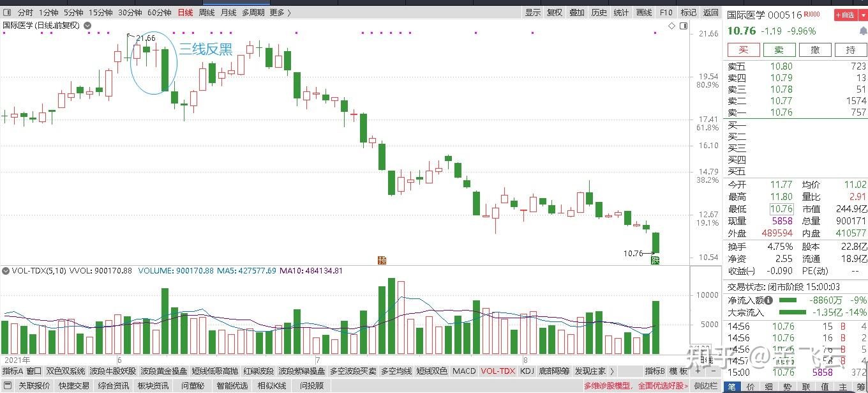This screenshot has height=393, width=868.
Task: Open the 复权 adjustment option
Action: coord(555,12)
